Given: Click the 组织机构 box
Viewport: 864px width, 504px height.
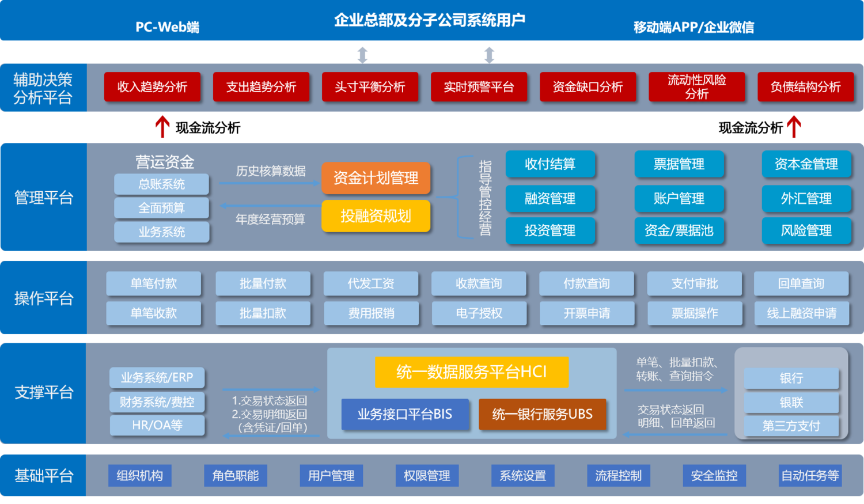Looking at the screenshot, I should point(139,476).
